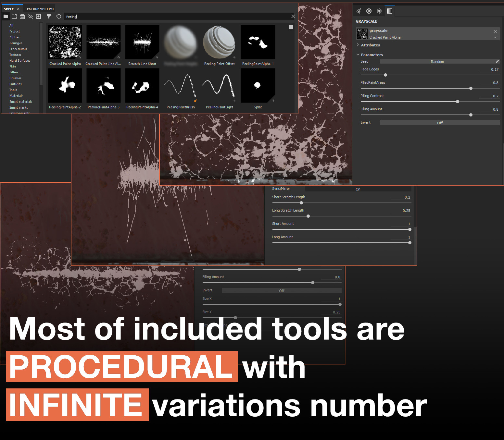The width and height of the screenshot is (504, 440).
Task: Click the Size Y slider handle
Action: pos(235,318)
